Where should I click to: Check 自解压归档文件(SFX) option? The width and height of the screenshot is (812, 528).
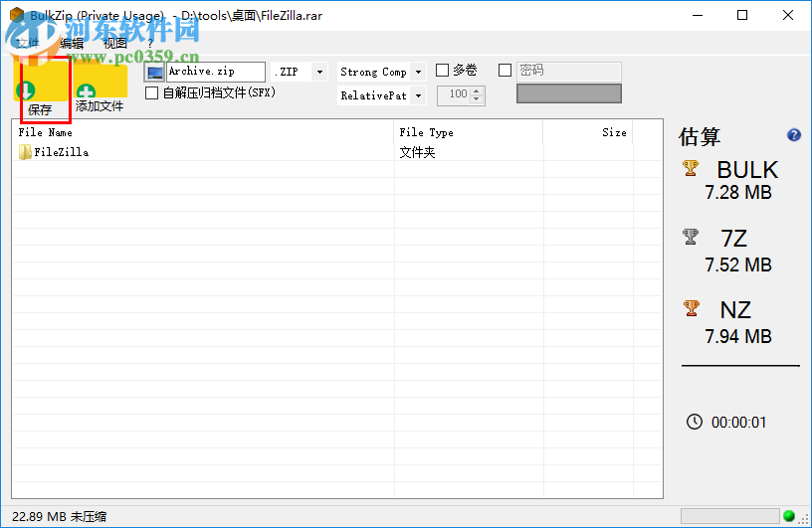151,93
